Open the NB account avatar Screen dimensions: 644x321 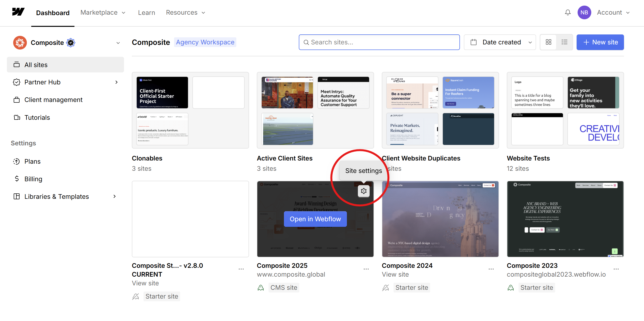584,12
